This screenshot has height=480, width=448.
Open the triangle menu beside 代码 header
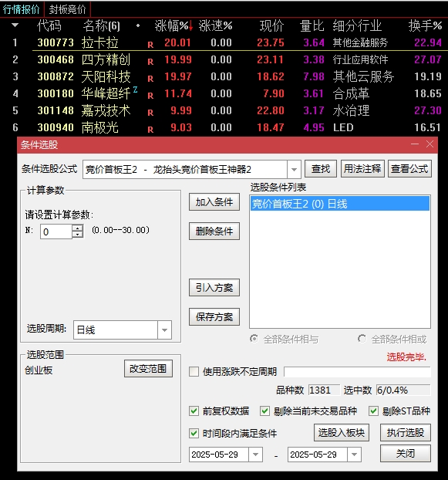pyautogui.click(x=15, y=25)
